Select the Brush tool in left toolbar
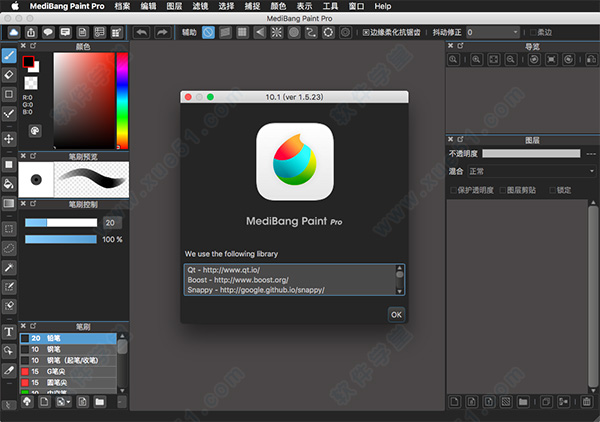The width and height of the screenshot is (600, 422). pos(9,56)
